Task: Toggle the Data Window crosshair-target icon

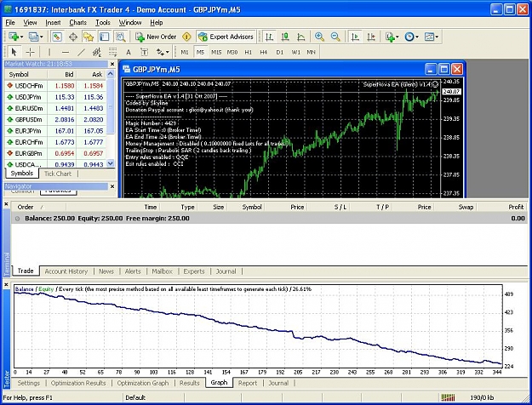Action: [73, 37]
